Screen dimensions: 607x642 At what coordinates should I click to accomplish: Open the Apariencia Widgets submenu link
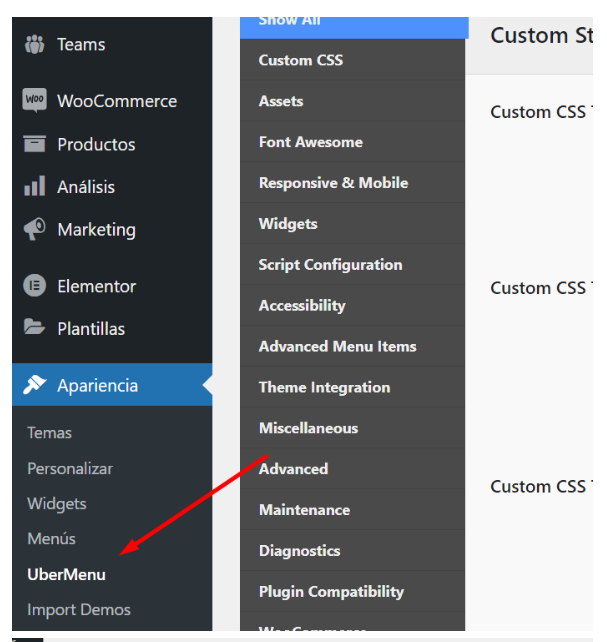56,504
